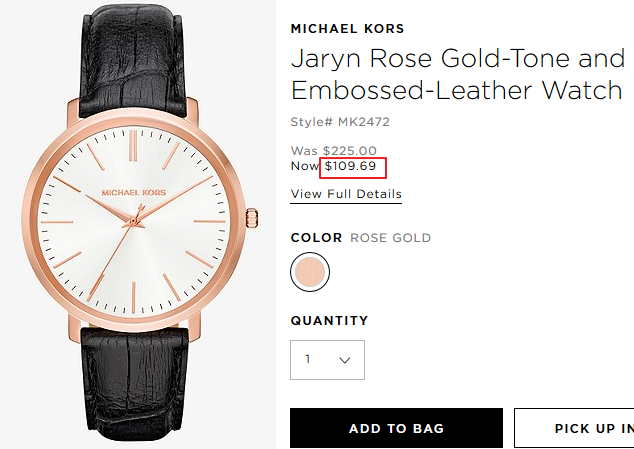Click the Pick Up In store button
634x449 pixels.
574,428
